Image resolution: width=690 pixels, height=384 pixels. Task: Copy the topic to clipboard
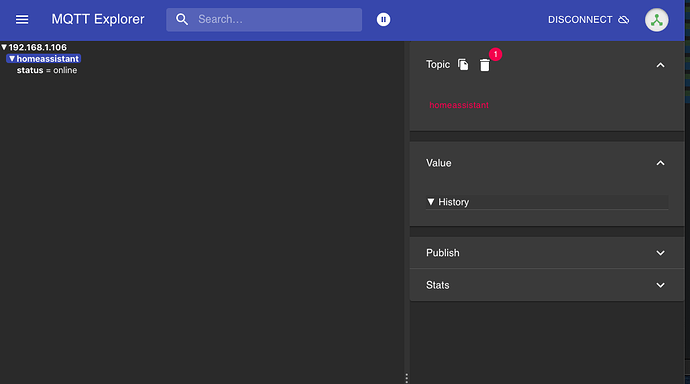(x=463, y=65)
